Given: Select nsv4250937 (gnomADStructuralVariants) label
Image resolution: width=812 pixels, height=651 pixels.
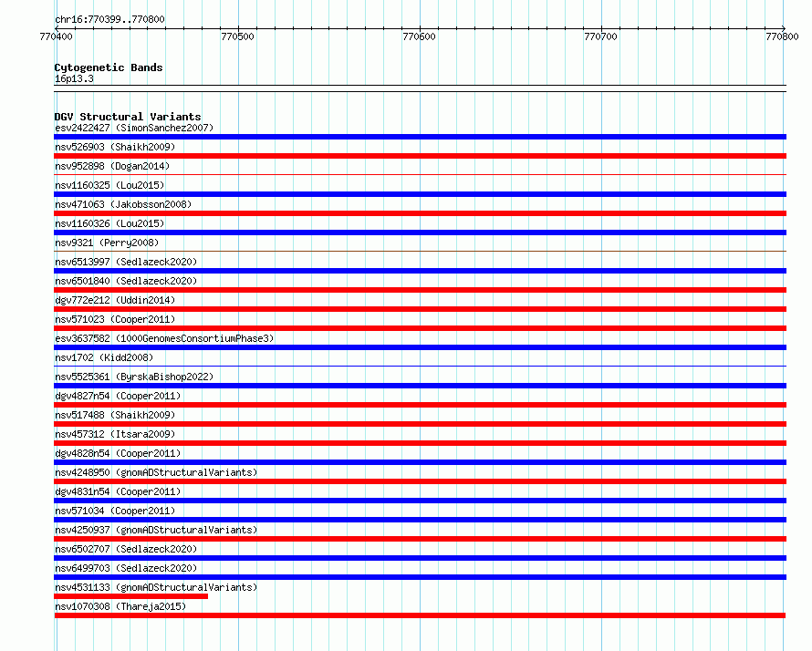Looking at the screenshot, I should (156, 530).
